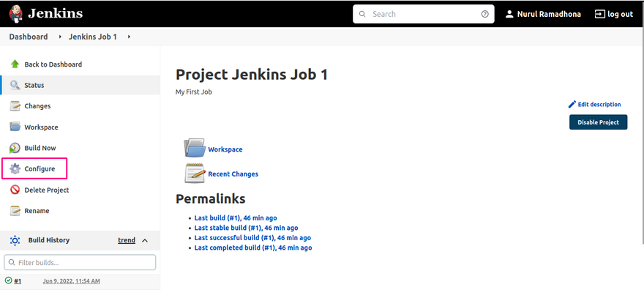Open the #1 build number link
The width and height of the screenshot is (644, 290).
coord(18,281)
